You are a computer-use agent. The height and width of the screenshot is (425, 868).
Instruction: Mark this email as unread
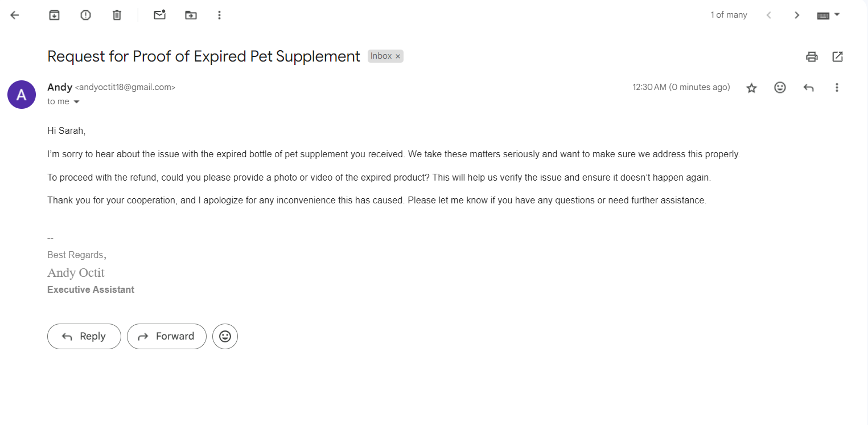[159, 15]
